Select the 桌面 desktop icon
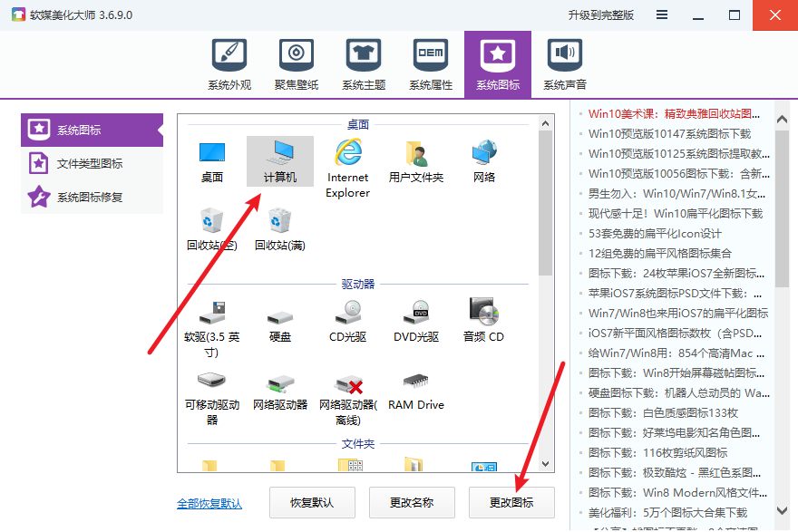Image resolution: width=798 pixels, height=532 pixels. pyautogui.click(x=212, y=160)
